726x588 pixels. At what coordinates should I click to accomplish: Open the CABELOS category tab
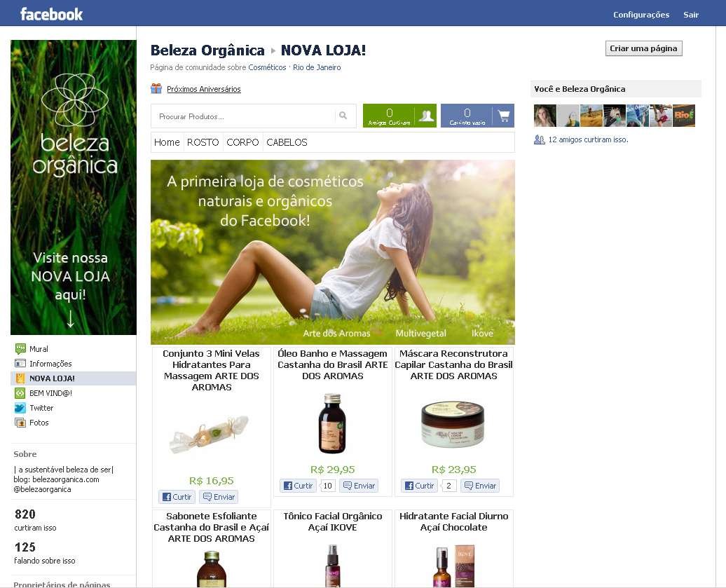pos(287,142)
